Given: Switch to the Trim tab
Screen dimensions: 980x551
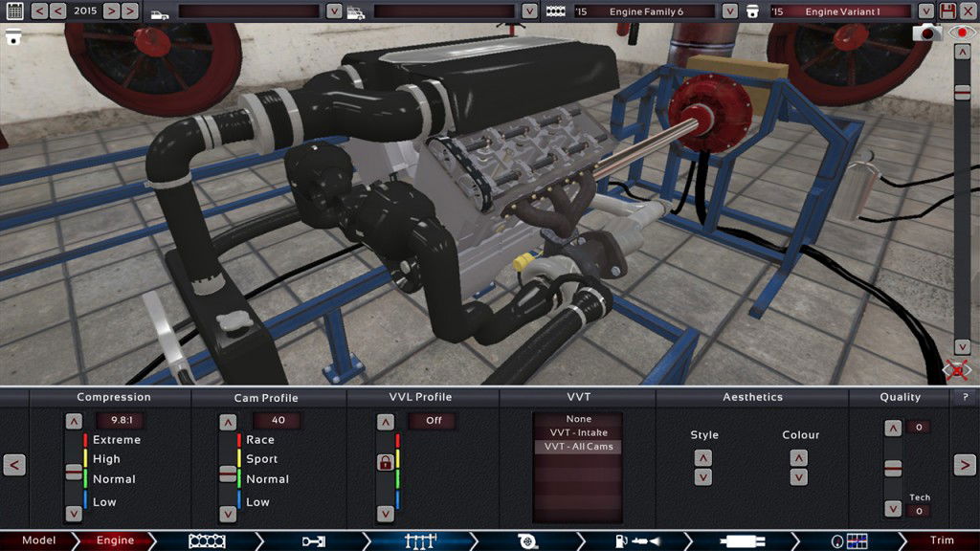Looking at the screenshot, I should click(941, 540).
